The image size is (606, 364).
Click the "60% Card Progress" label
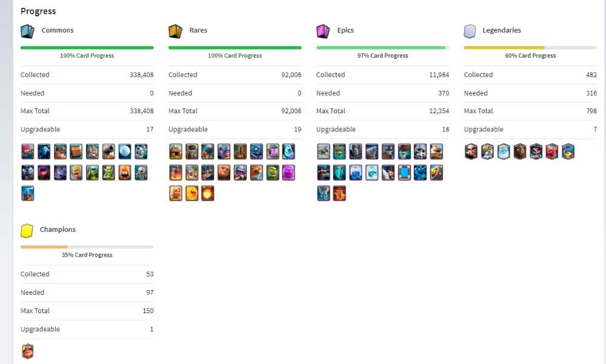tap(530, 56)
